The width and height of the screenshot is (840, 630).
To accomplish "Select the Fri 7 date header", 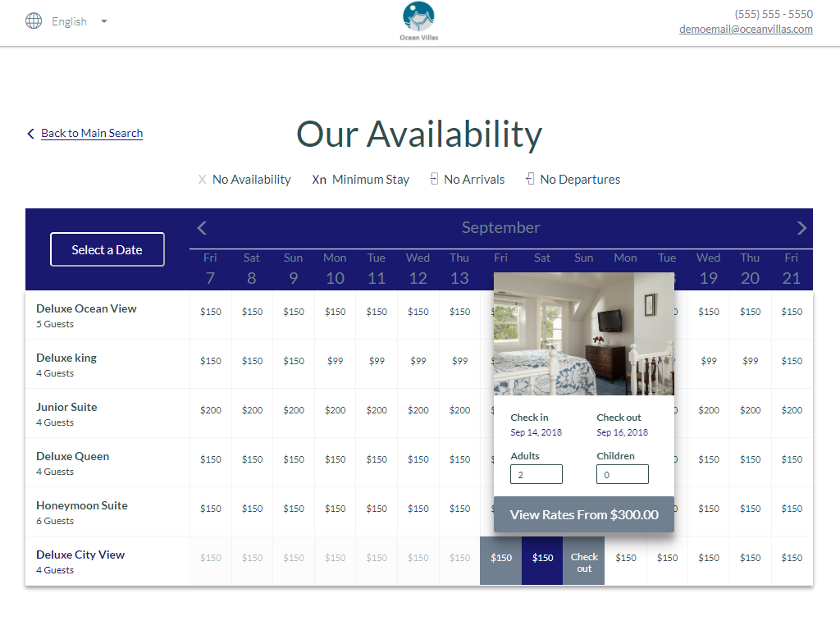I will point(210,269).
